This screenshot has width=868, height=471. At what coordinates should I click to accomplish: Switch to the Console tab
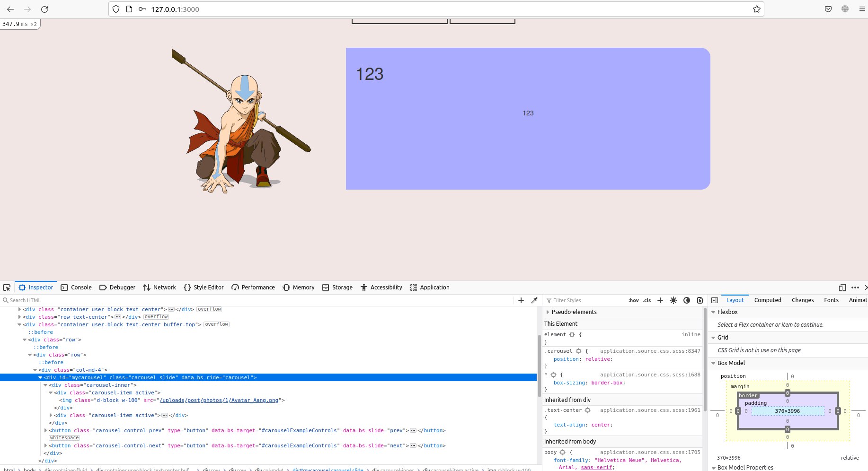[x=76, y=288]
